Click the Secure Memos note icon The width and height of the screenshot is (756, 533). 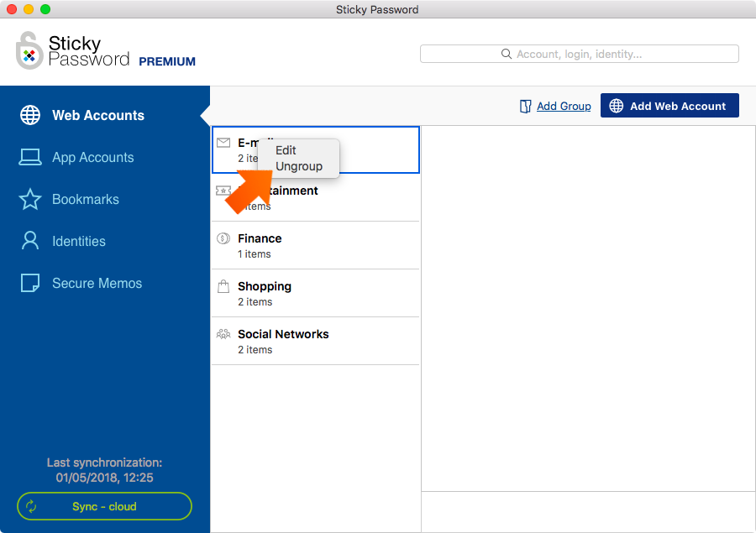click(x=30, y=283)
